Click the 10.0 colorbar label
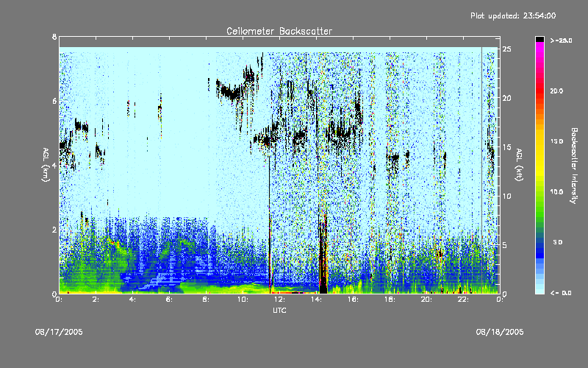Screen dimensions: 588x368 556,192
